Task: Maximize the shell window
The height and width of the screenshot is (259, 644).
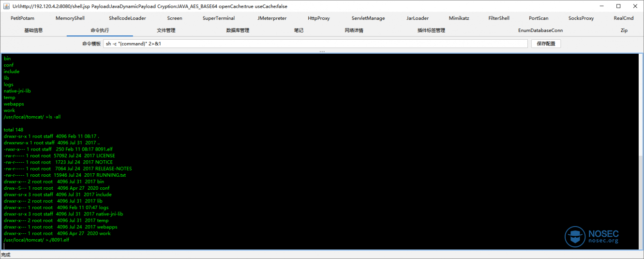Action: [x=618, y=6]
